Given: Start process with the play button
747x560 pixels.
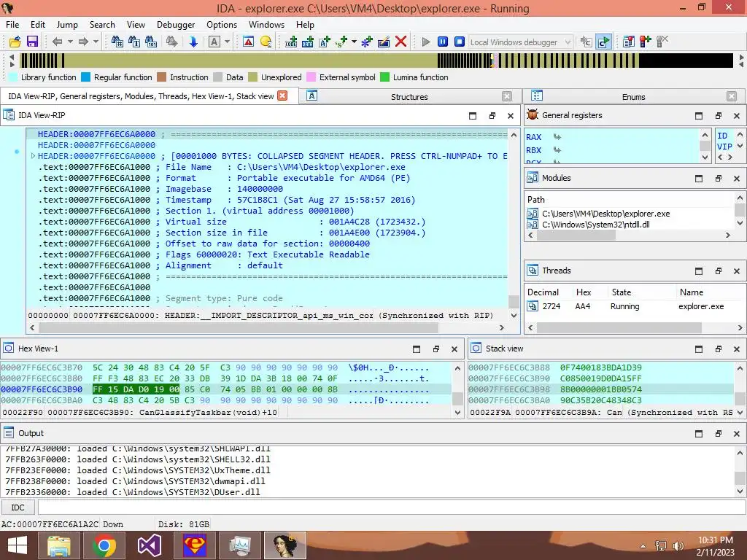Looking at the screenshot, I should click(426, 42).
